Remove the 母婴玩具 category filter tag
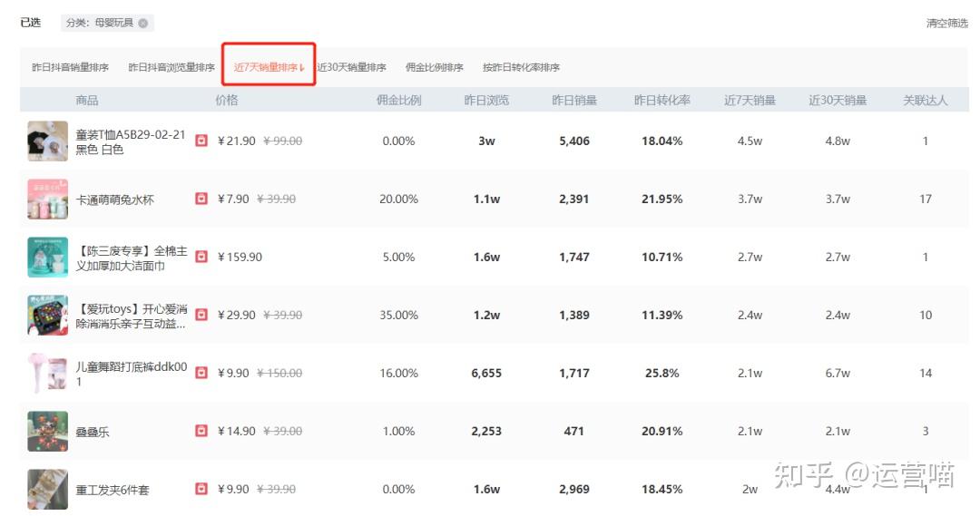Screen dimensions: 980x516 [143, 23]
